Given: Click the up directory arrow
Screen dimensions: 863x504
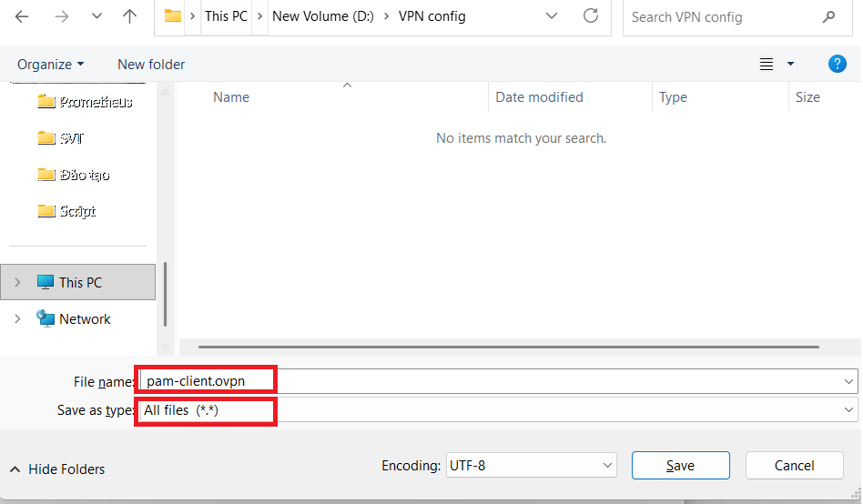Looking at the screenshot, I should pyautogui.click(x=129, y=16).
